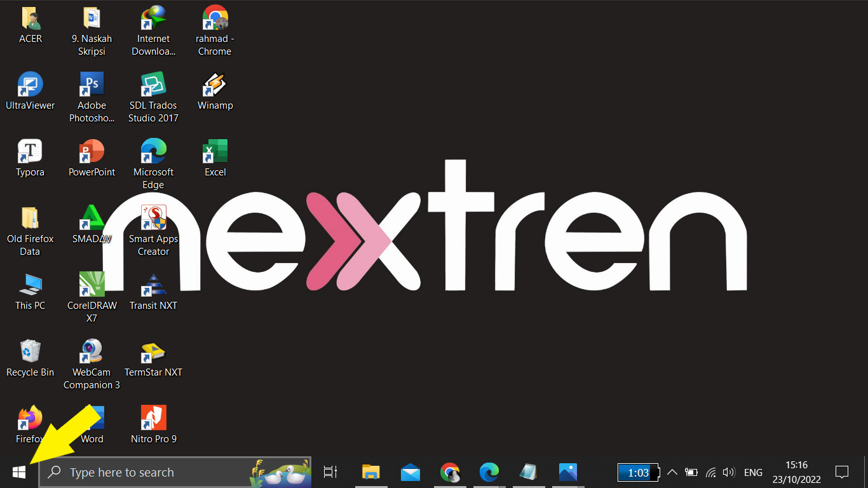Switch to Chrome on the taskbar
Image resolution: width=868 pixels, height=488 pixels.
(x=450, y=472)
